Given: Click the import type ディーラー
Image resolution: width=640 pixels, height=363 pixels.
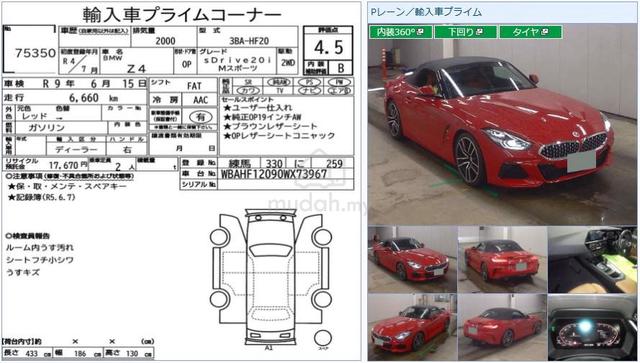Looking at the screenshot, I should (x=76, y=150).
